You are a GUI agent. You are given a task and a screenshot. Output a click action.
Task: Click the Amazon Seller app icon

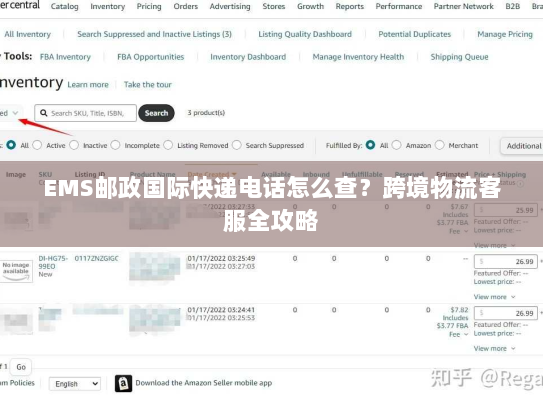tap(123, 383)
